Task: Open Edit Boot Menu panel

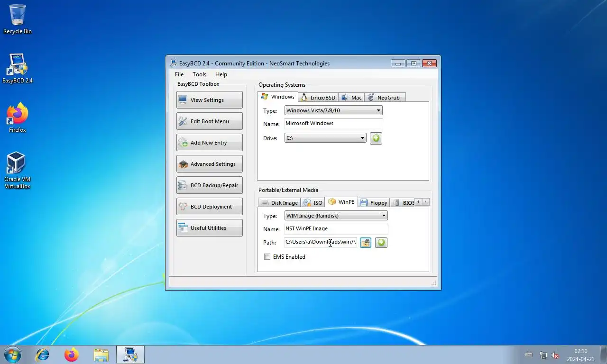Action: [209, 121]
